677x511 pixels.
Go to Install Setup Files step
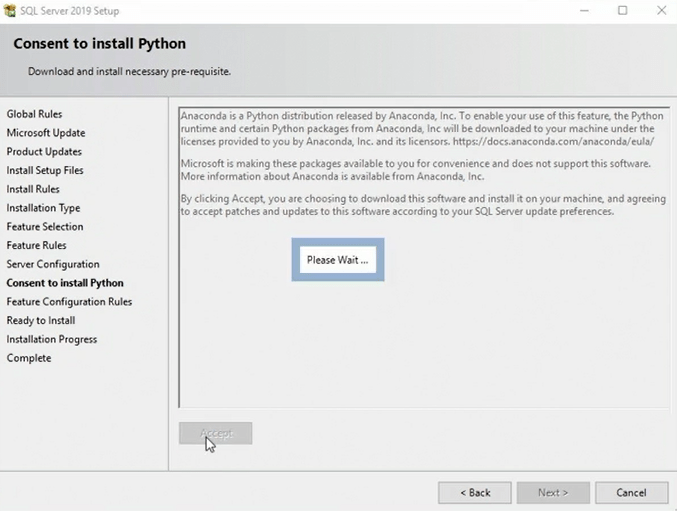(45, 170)
